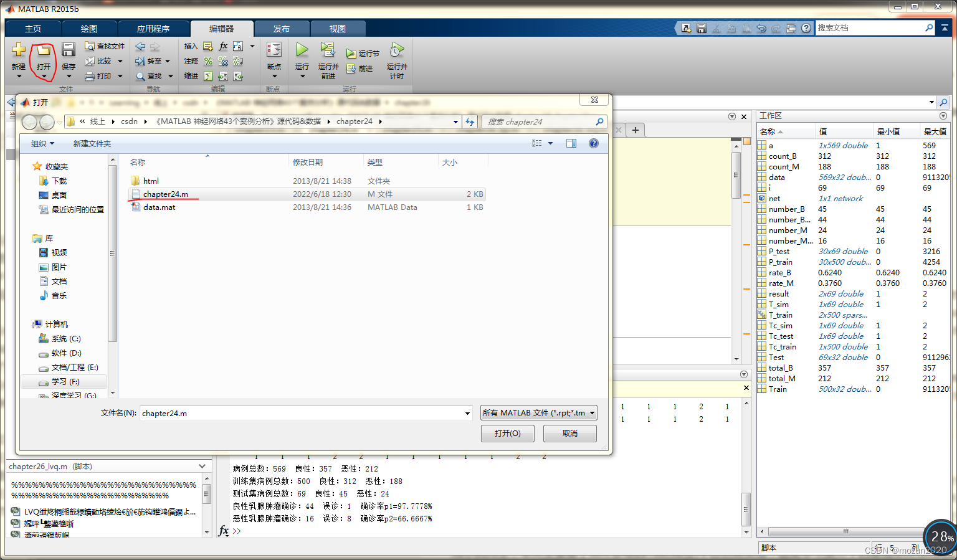The height and width of the screenshot is (560, 957).
Task: Click the csdn breadcrumb in address bar
Action: pos(130,121)
